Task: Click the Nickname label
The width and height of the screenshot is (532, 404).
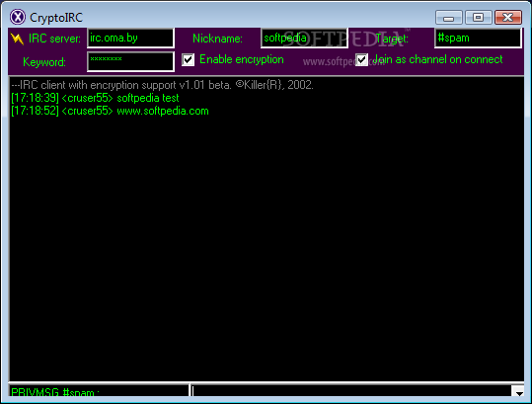Action: pos(217,39)
